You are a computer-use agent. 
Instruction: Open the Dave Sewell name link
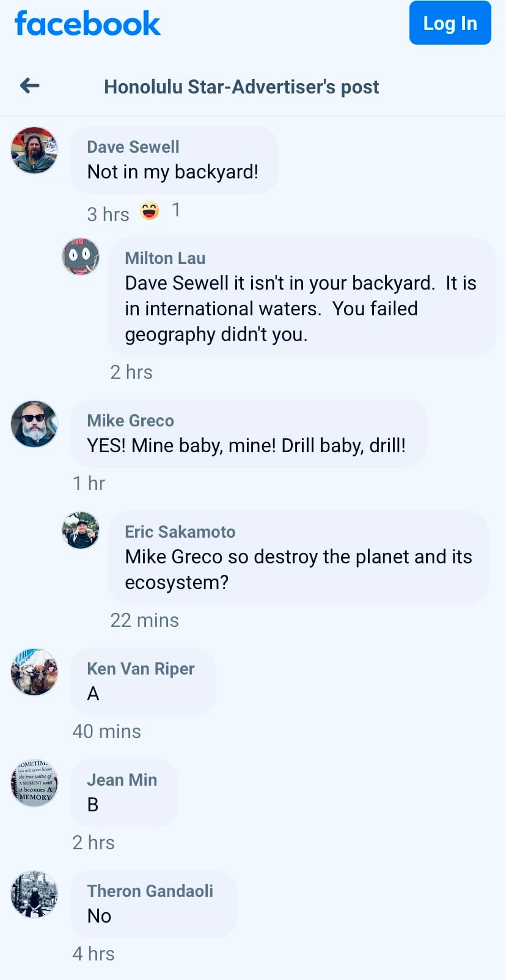pos(133,147)
